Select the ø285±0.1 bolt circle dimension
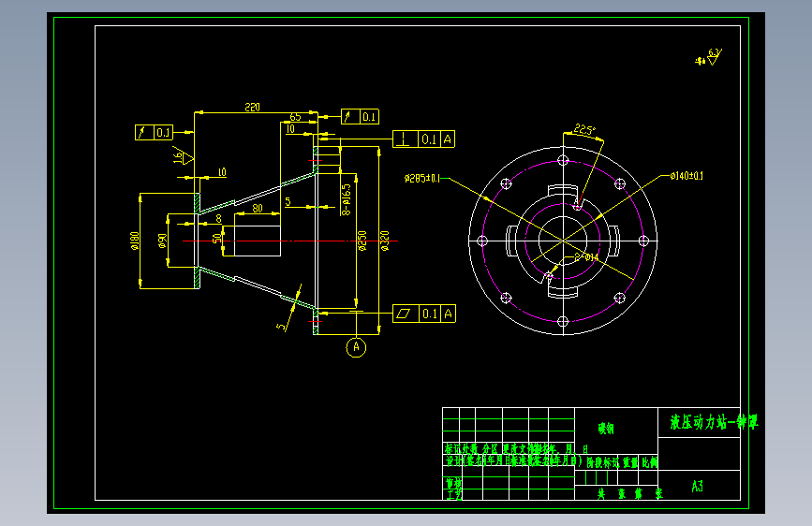The image size is (812, 526). [x=422, y=179]
